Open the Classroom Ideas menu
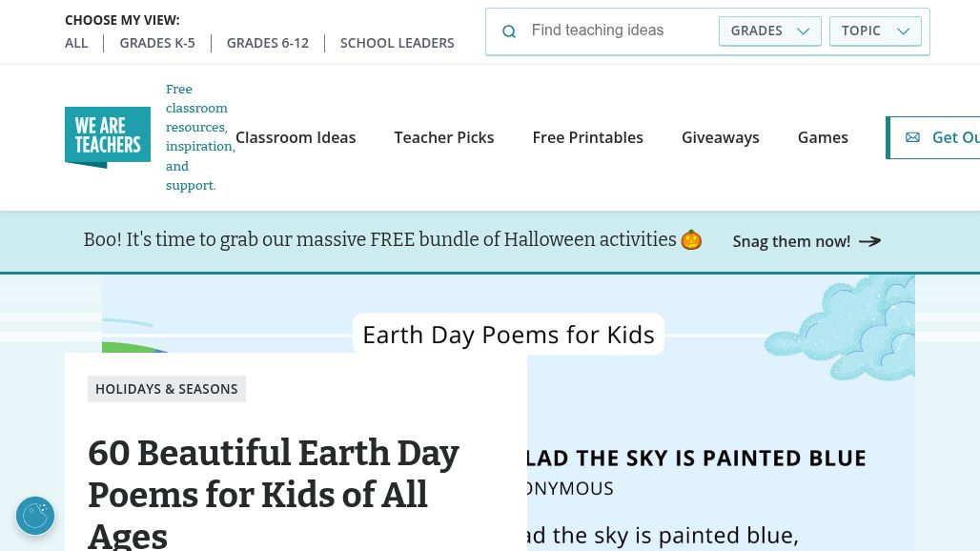 296,137
